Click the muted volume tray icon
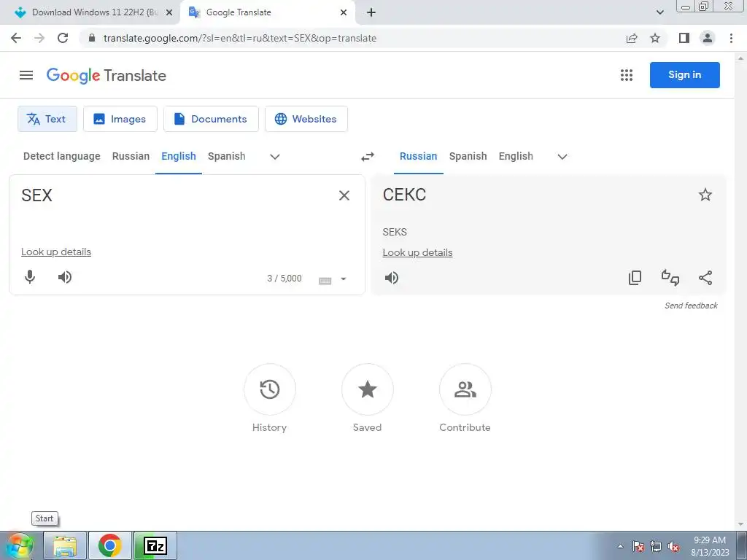The height and width of the screenshot is (560, 747). pos(673,547)
